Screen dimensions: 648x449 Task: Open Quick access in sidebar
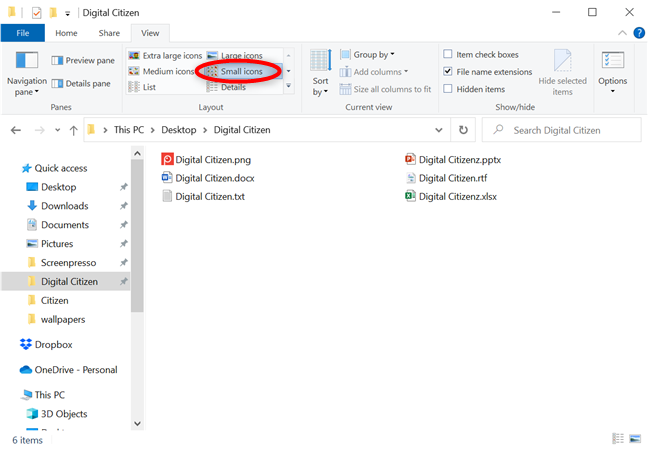[55, 168]
